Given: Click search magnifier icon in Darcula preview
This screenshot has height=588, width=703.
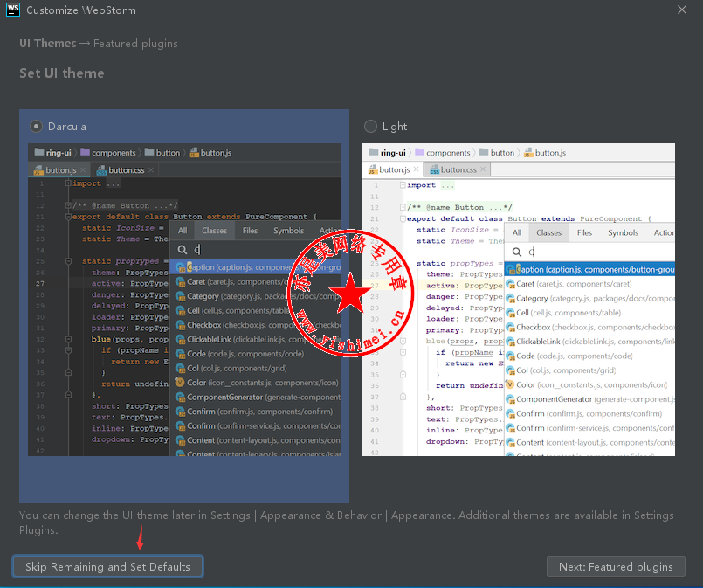Looking at the screenshot, I should pos(182,250).
